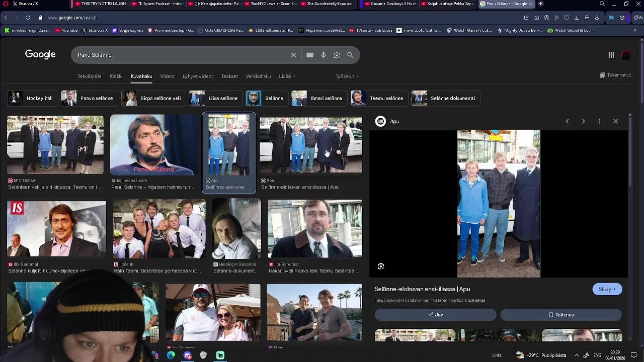Open Tallennetut saved items
The width and height of the screenshot is (644, 362).
coord(616,75)
